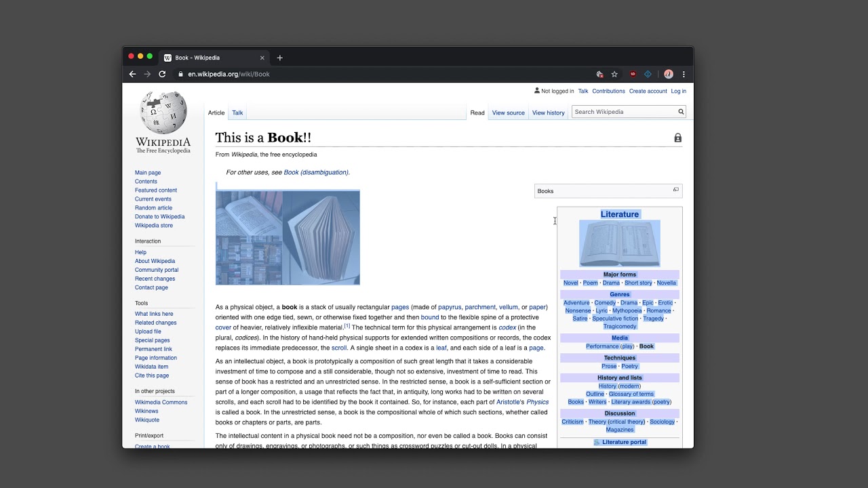Open the Talk tab beside Article
This screenshot has width=868, height=488.
point(237,113)
